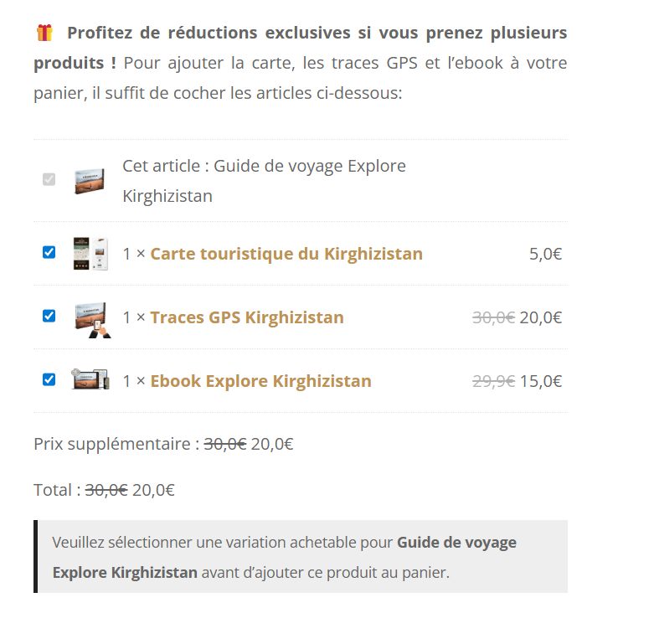Click the Prix supplémentaire line
Image resolution: width=654 pixels, height=644 pixels.
point(163,444)
